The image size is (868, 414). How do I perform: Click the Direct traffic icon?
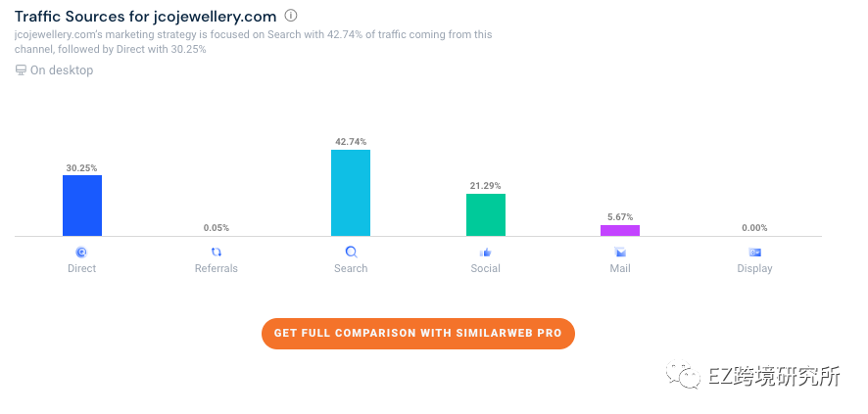click(x=81, y=253)
